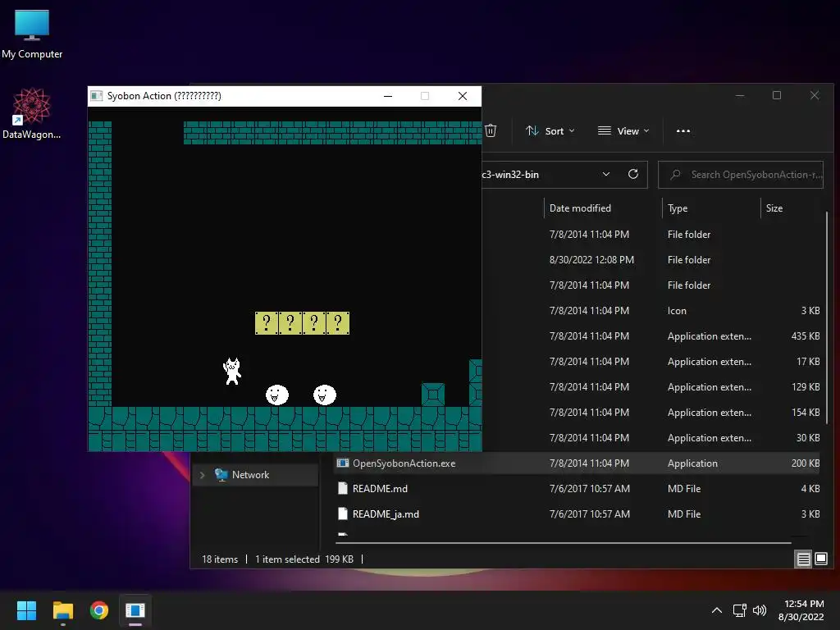
Task: Click the Icon type row cell
Action: pos(677,311)
